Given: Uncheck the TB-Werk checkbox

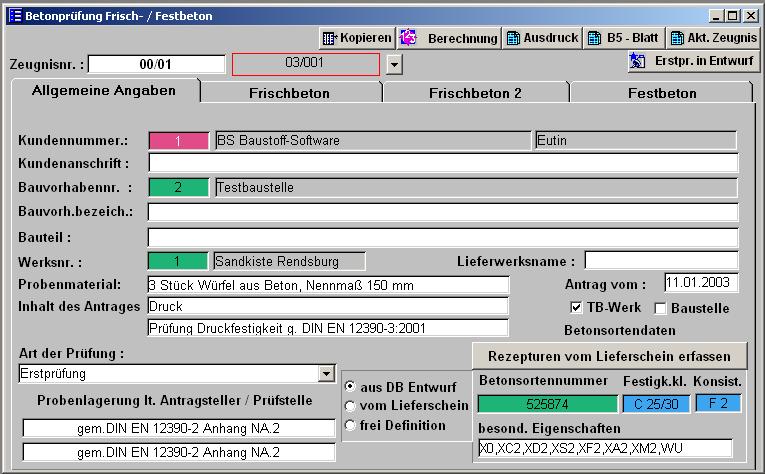Looking at the screenshot, I should (576, 308).
